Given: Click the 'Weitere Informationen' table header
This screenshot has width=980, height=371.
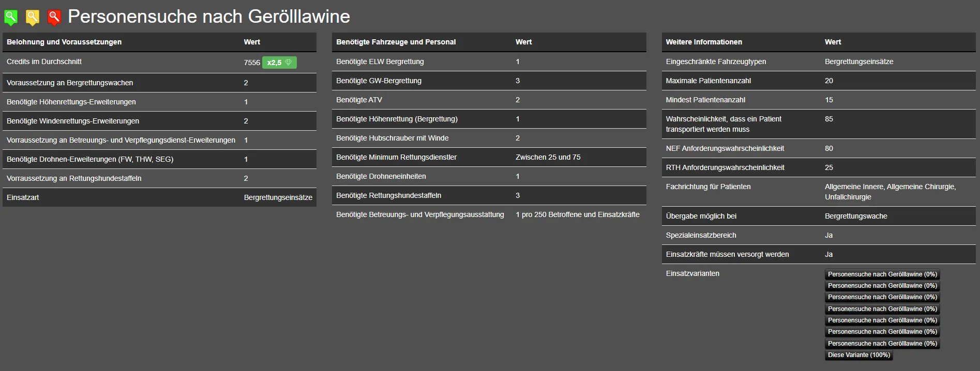Looking at the screenshot, I should coord(703,42).
